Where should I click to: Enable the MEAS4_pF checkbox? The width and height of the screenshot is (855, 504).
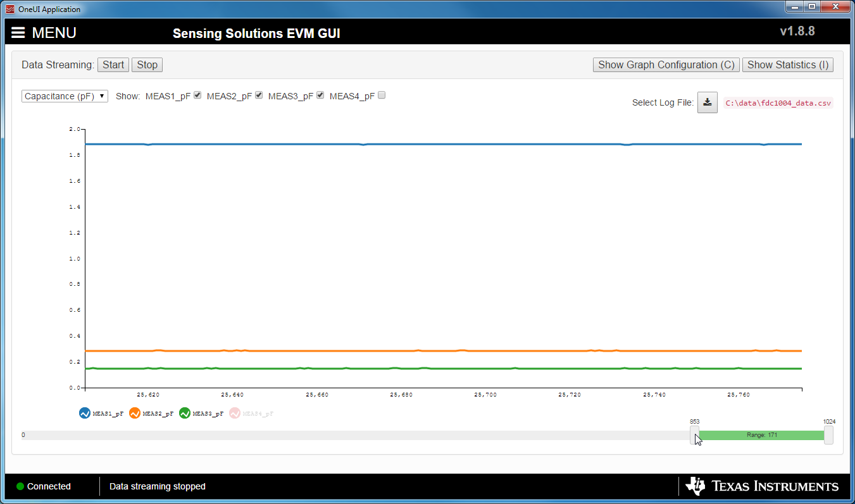pos(382,94)
